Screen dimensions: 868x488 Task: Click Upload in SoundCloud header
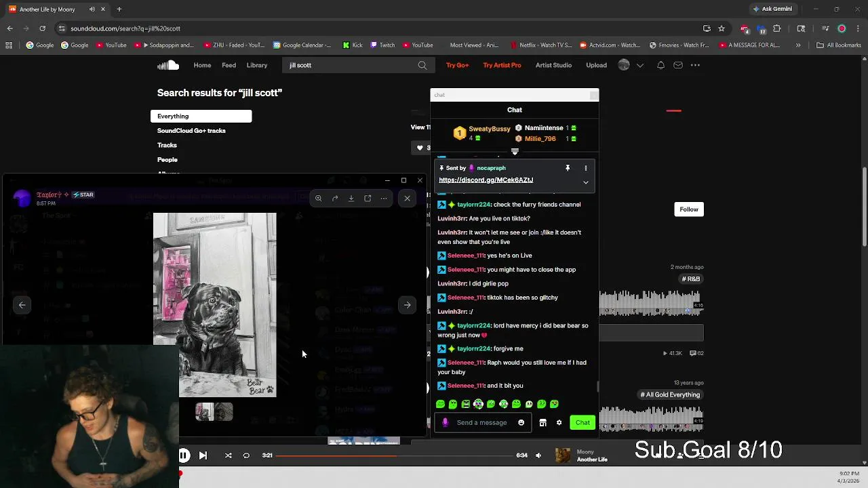(596, 65)
